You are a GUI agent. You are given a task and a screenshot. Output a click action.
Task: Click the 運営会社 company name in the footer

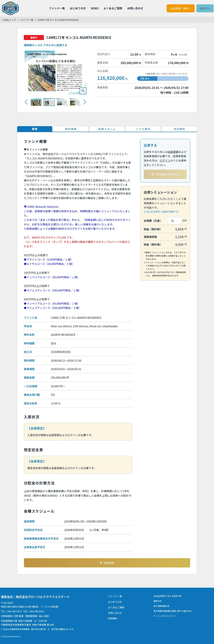pos(35,597)
